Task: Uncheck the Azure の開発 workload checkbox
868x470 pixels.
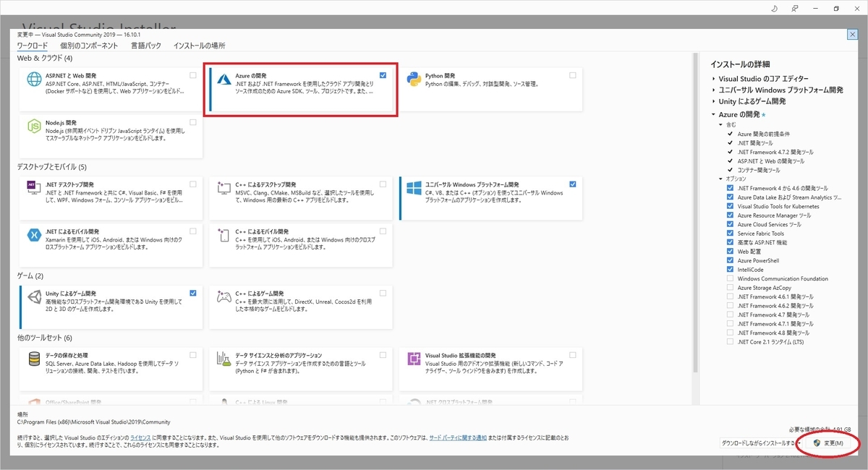Action: pos(383,75)
